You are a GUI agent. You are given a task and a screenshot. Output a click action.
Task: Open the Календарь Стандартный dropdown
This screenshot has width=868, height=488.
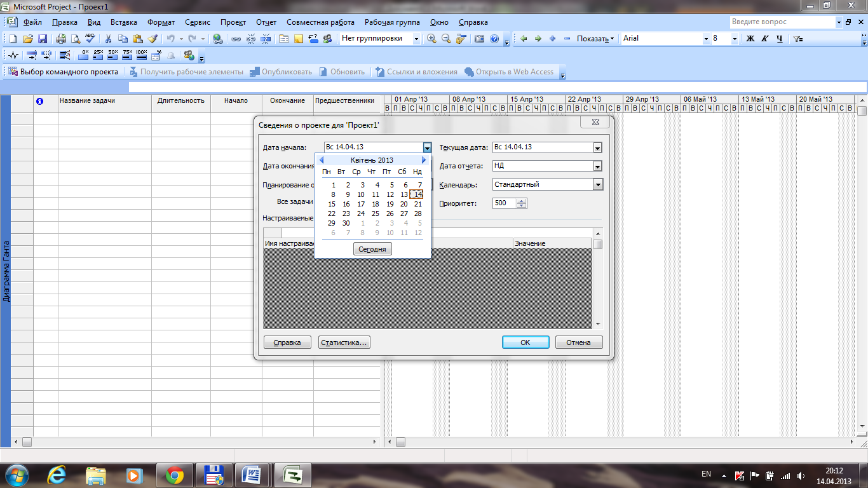(x=597, y=184)
